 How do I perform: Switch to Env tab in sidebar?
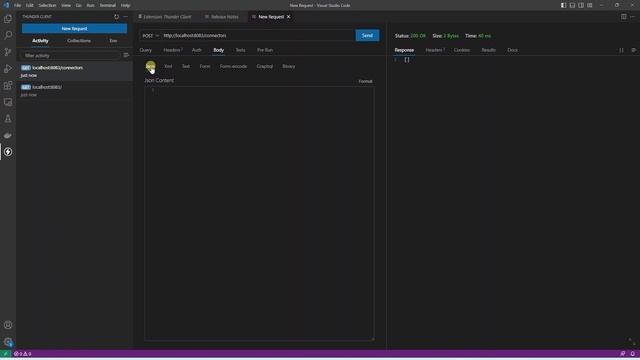click(113, 41)
